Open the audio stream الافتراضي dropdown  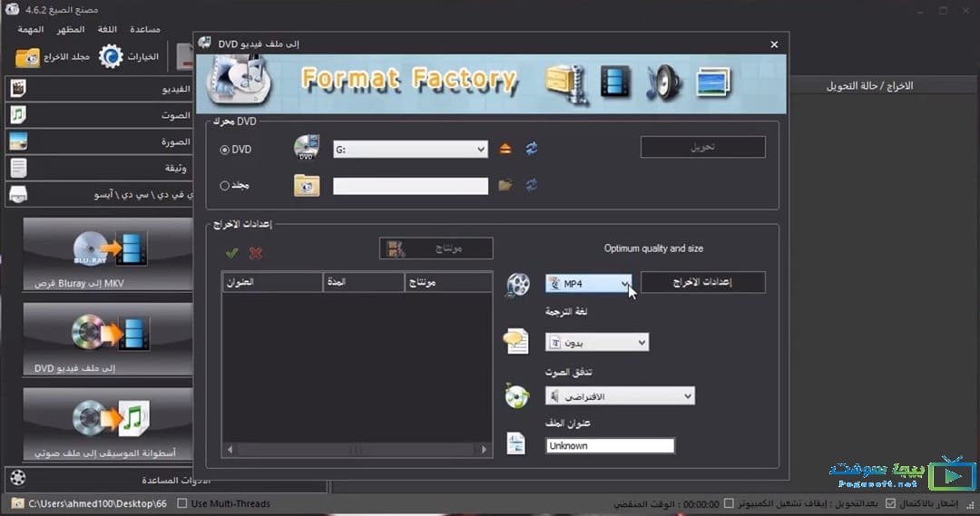click(x=620, y=396)
